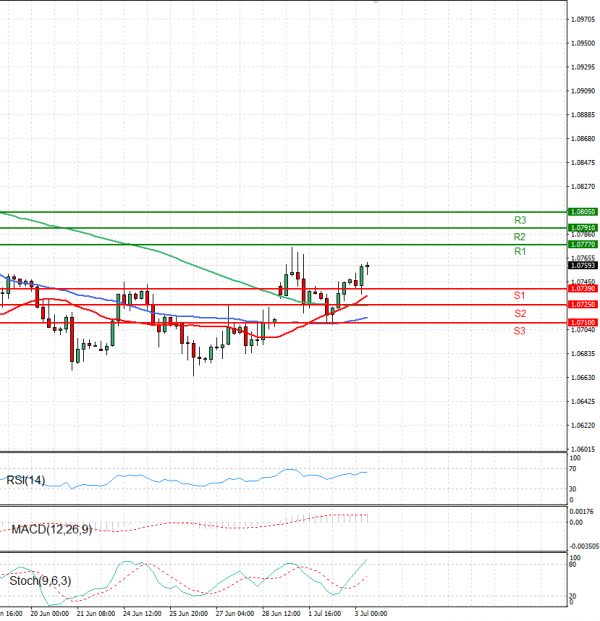Click the MACD 0.00176 scale value
The image size is (600, 621).
pos(581,512)
